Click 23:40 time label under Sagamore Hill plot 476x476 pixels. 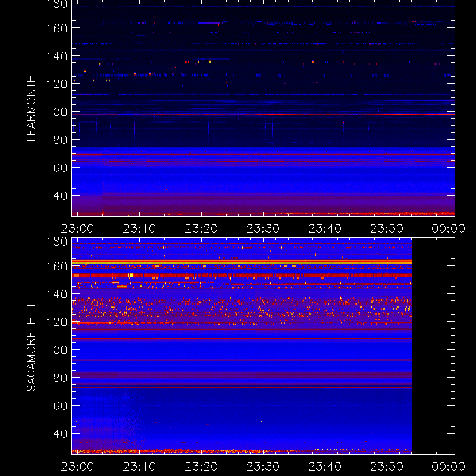(x=325, y=466)
